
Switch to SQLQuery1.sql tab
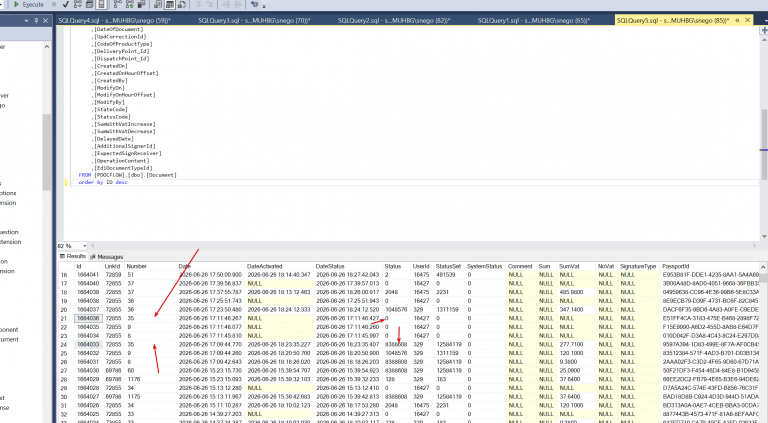(x=533, y=20)
